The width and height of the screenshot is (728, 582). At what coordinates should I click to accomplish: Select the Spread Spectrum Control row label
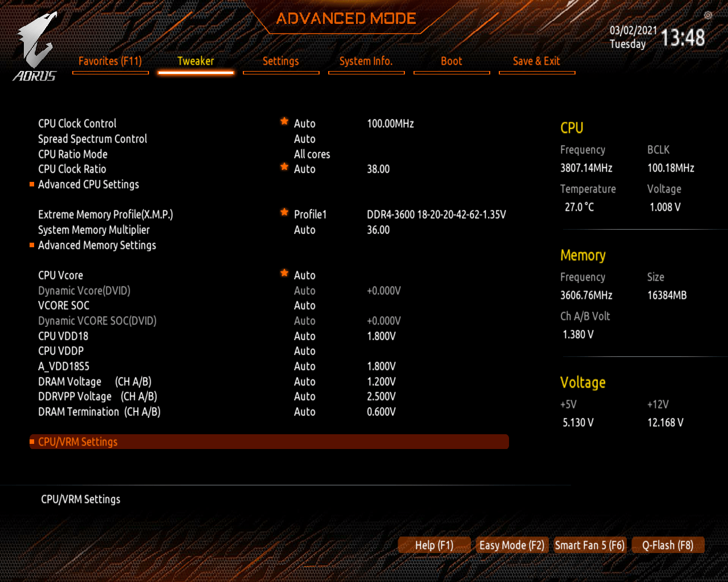pyautogui.click(x=93, y=139)
